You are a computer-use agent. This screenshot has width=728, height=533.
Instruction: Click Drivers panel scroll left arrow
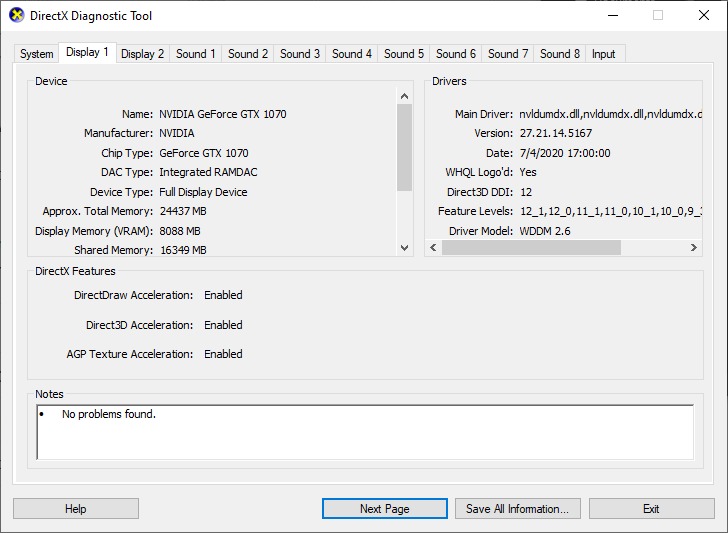(433, 247)
